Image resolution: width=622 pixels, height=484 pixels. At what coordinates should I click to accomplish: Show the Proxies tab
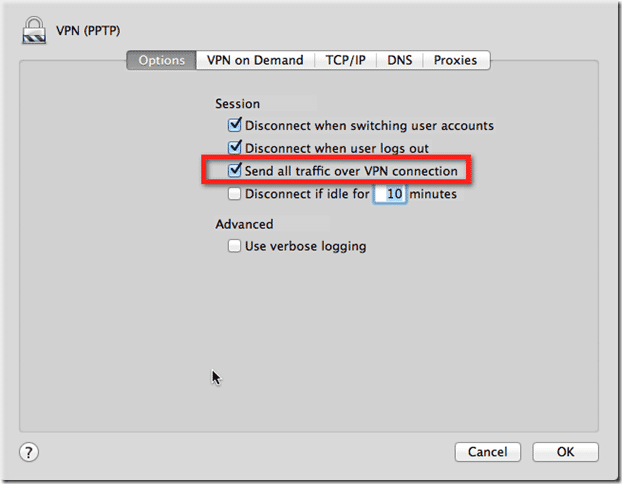click(x=455, y=60)
